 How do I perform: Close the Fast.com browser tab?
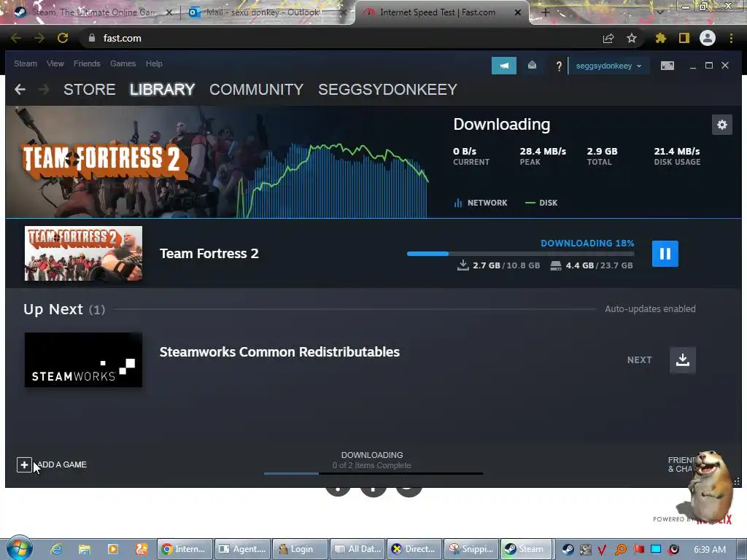point(518,12)
